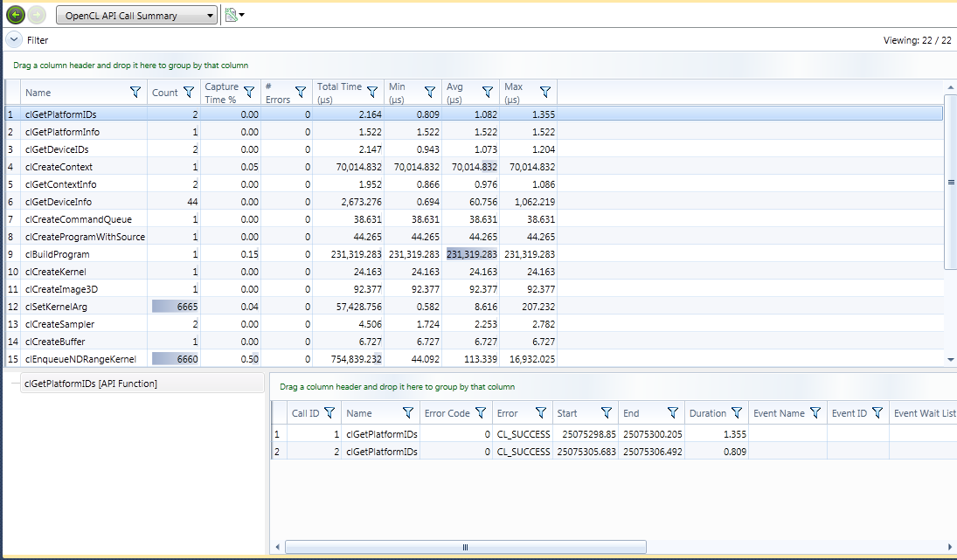This screenshot has width=957, height=560.
Task: Select the clBuildProgram row
Action: click(58, 254)
